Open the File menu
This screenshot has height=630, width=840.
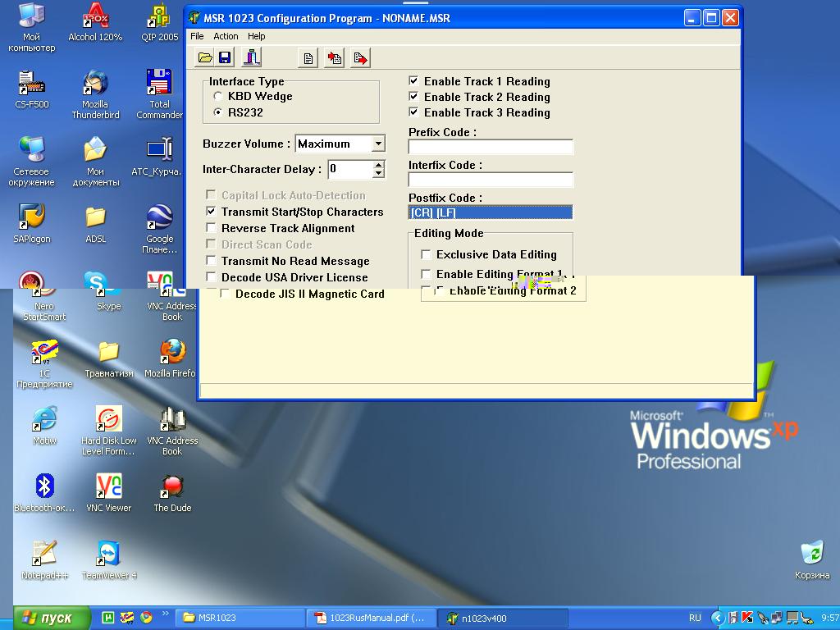[197, 36]
